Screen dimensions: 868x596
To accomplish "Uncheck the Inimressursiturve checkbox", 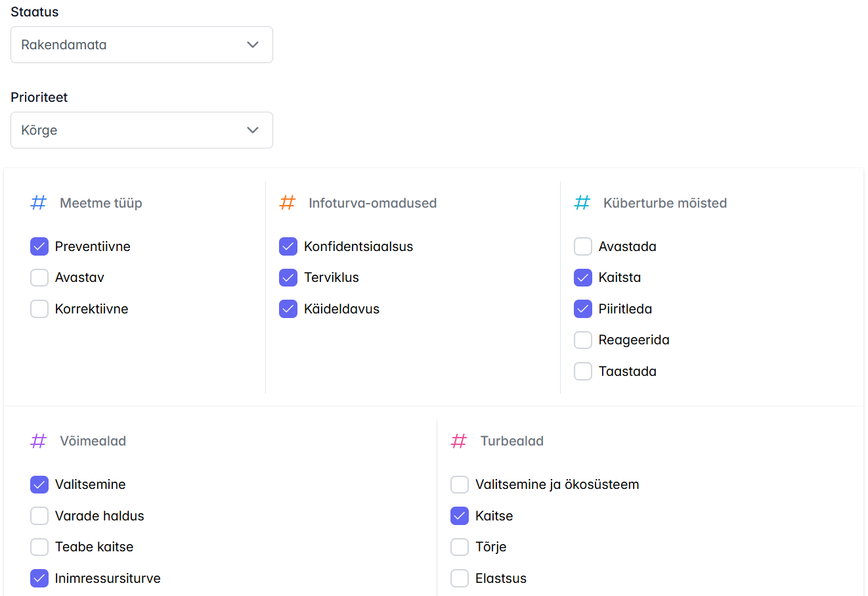I will (39, 578).
